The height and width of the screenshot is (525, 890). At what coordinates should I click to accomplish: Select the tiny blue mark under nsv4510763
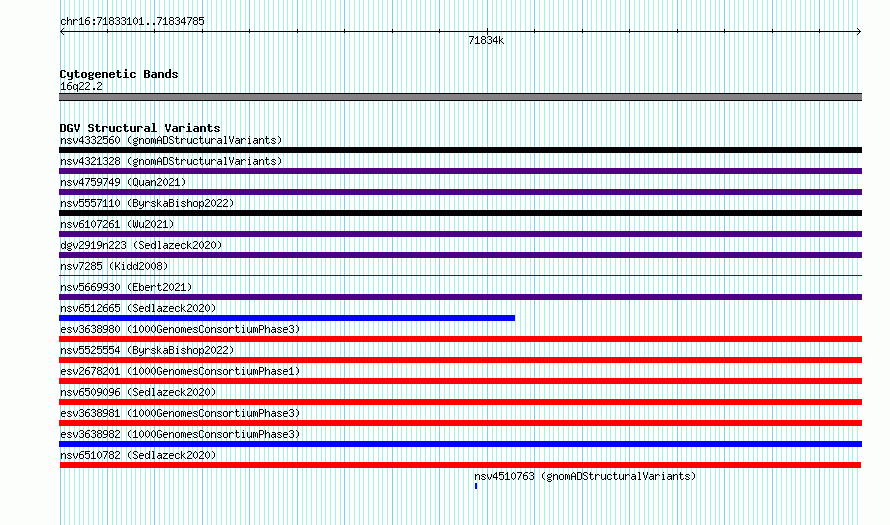pos(476,486)
